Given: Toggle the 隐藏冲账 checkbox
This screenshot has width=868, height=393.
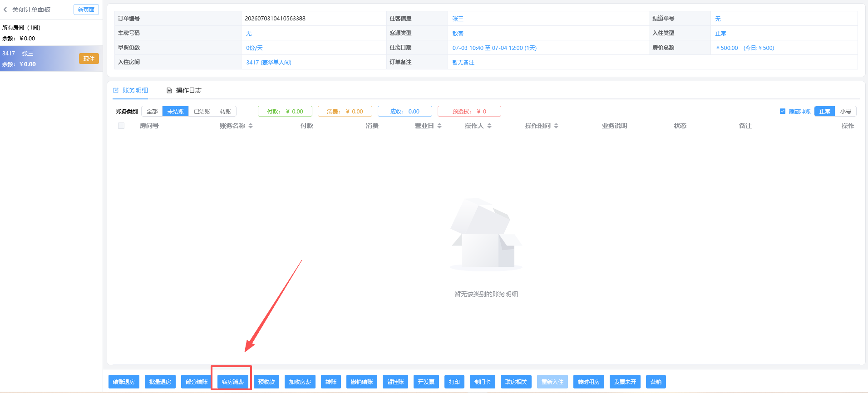Looking at the screenshot, I should 782,111.
